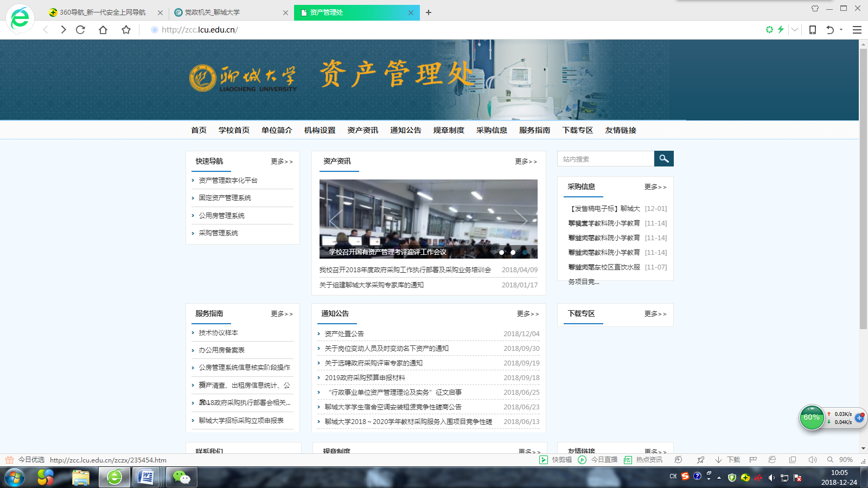Open the 资产处置公告 notice link

click(x=344, y=334)
